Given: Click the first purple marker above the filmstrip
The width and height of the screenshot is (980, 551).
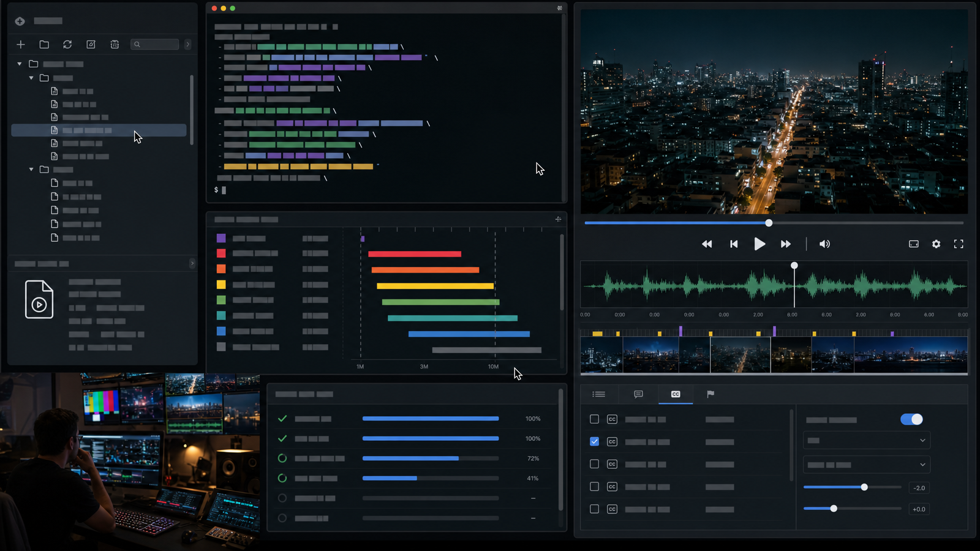Looking at the screenshot, I should tap(680, 331).
